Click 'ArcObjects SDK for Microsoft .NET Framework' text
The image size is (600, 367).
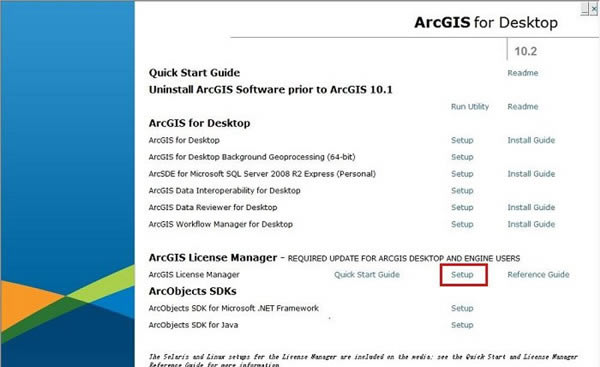(x=233, y=308)
